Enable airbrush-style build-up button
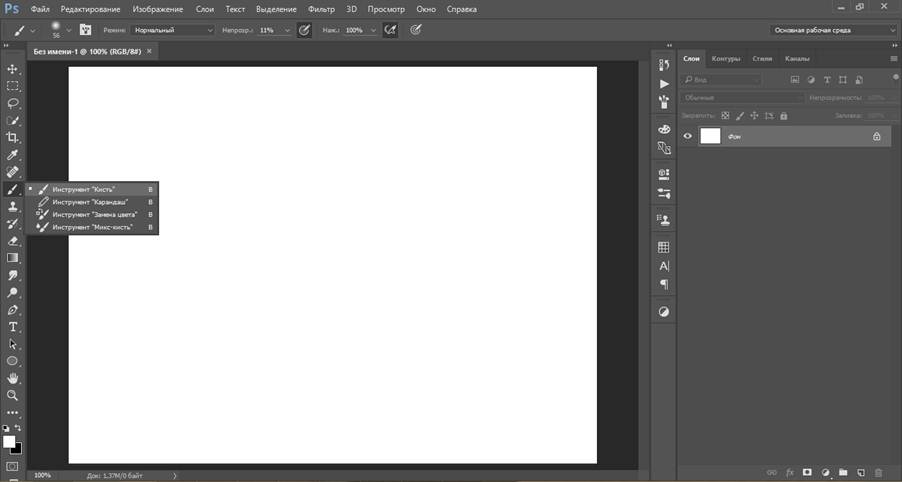 pos(390,30)
